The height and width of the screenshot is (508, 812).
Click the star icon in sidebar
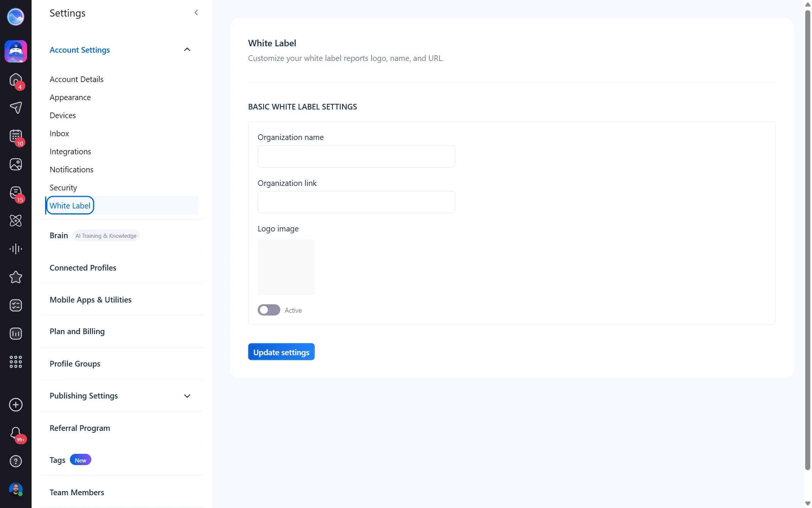(16, 277)
